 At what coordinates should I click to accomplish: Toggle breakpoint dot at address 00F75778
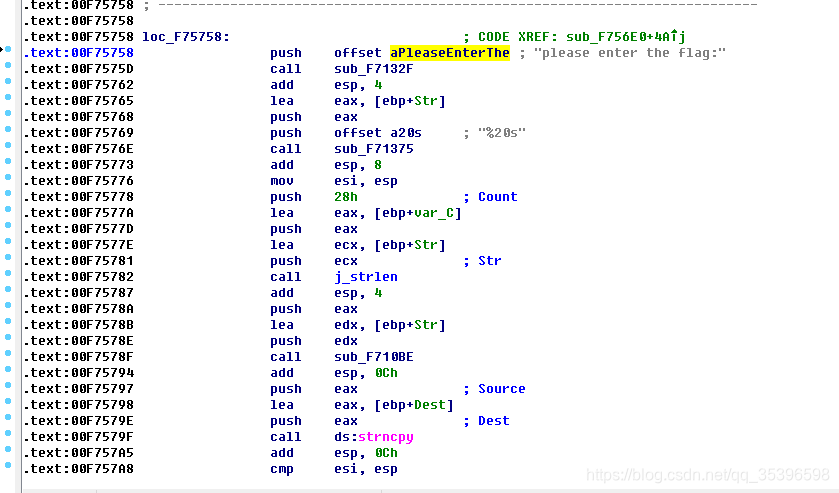coord(8,193)
